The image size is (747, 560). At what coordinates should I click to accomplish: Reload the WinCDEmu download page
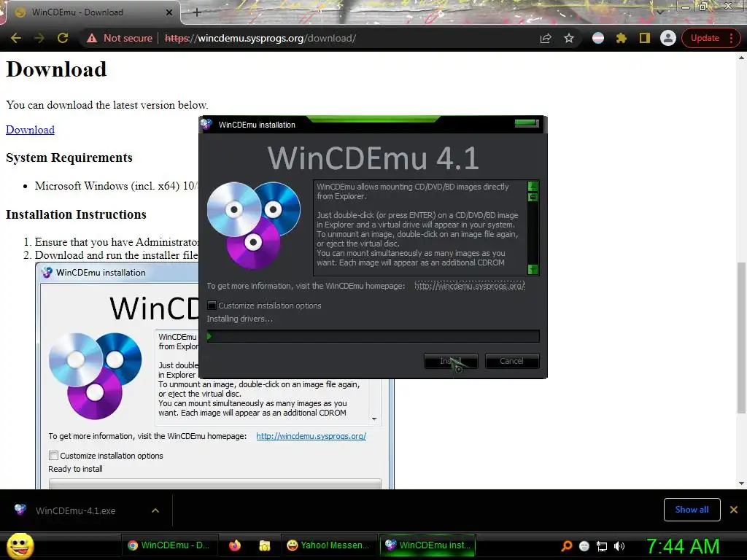pyautogui.click(x=63, y=38)
